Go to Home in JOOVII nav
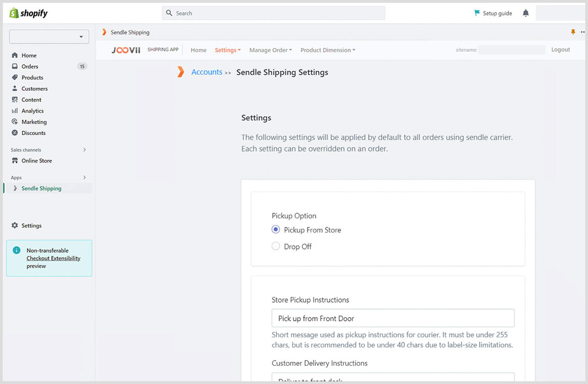The width and height of the screenshot is (588, 384). coord(198,50)
